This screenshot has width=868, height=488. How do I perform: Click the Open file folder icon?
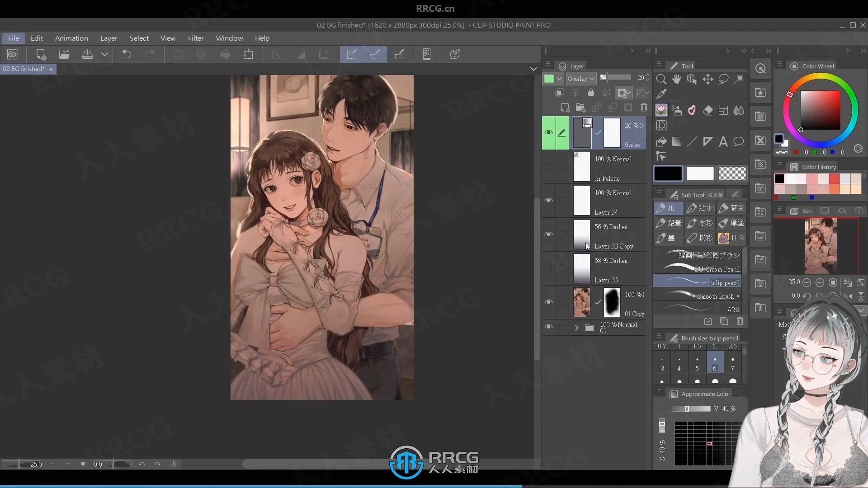coord(64,55)
